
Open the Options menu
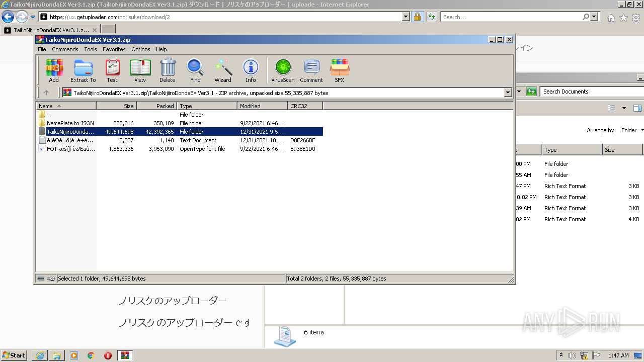[141, 49]
